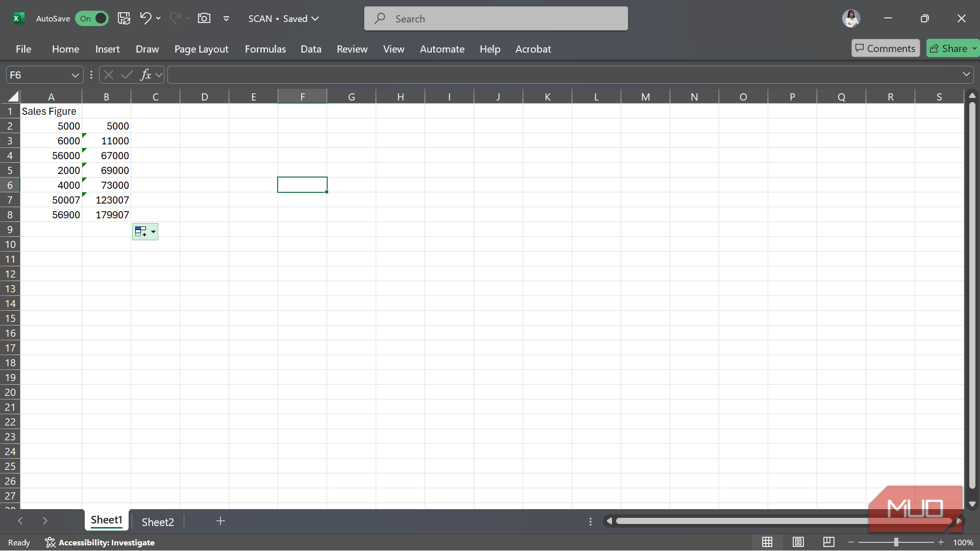Click the Save icon in title bar
The width and height of the screenshot is (980, 551).
click(124, 18)
